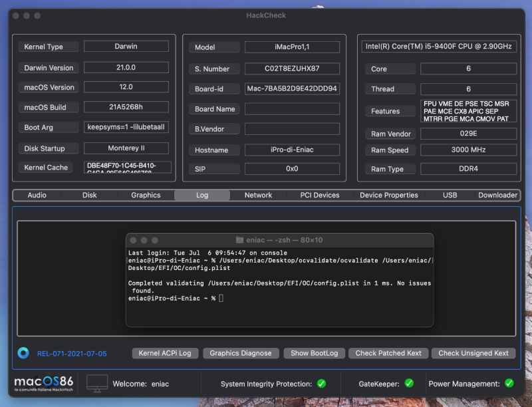Click the System Integrity Protection green checkmark
This screenshot has width=532, height=407.
pyautogui.click(x=321, y=384)
